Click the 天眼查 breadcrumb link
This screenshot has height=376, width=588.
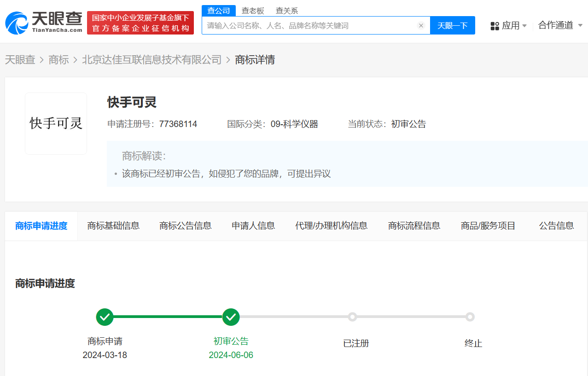coord(20,59)
